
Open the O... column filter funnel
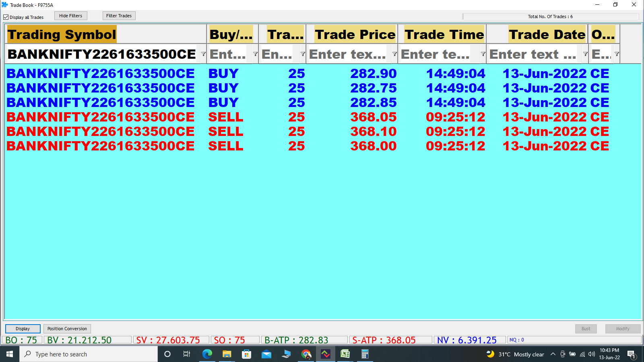(x=617, y=54)
